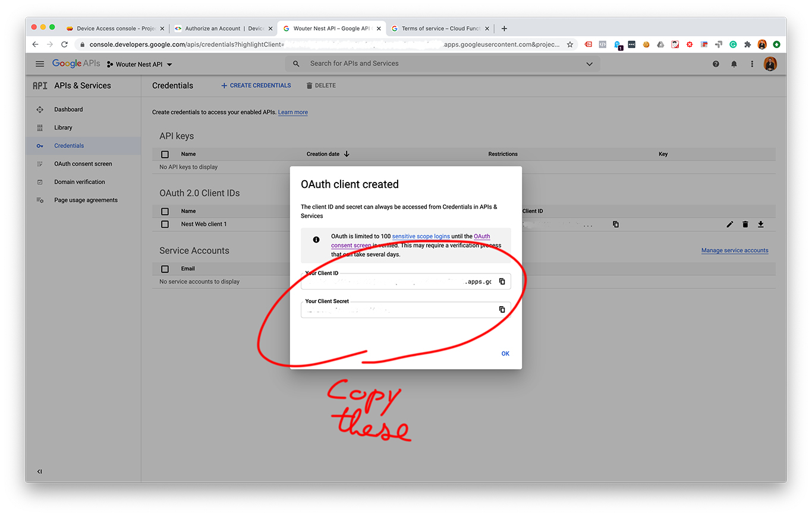The image size is (812, 516).
Task: Close the Wouter Nest API browser tab
Action: click(379, 29)
